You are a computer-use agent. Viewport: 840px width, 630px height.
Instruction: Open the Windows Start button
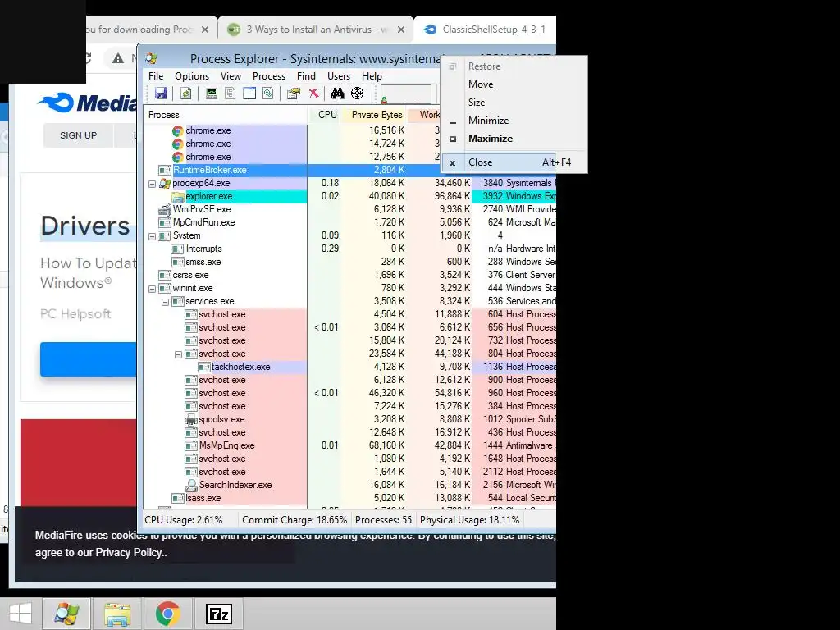[21, 614]
